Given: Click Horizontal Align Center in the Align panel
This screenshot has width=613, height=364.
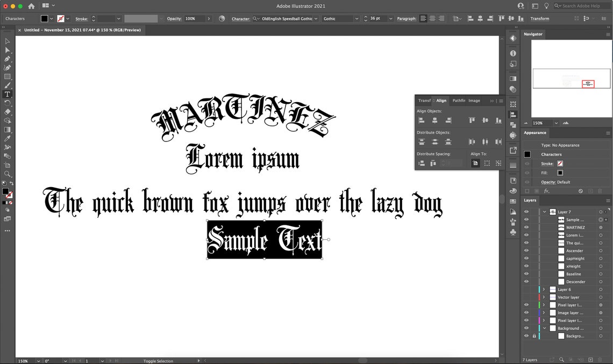Looking at the screenshot, I should tap(435, 120).
